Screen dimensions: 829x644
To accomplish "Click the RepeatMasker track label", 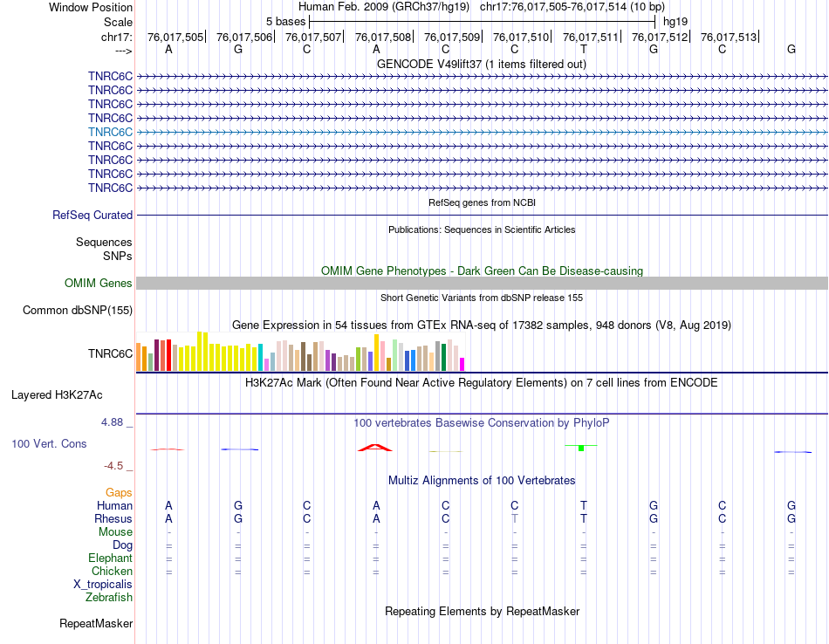I will pos(96,623).
